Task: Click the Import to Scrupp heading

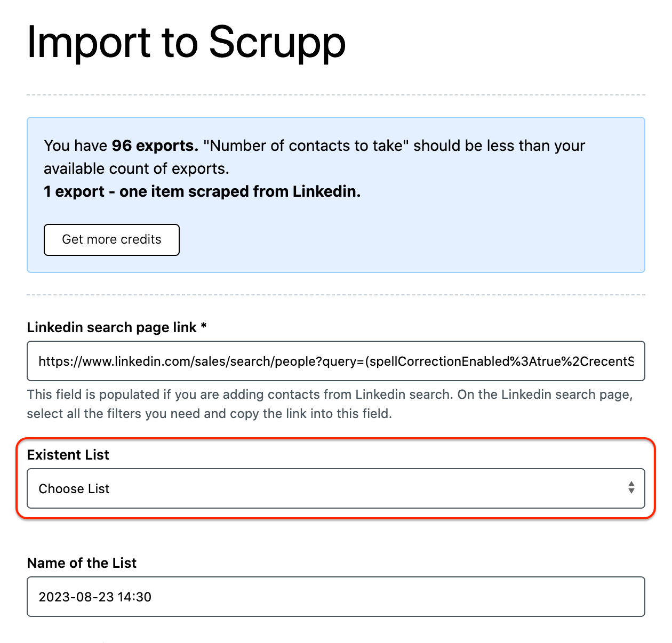Action: (x=186, y=42)
